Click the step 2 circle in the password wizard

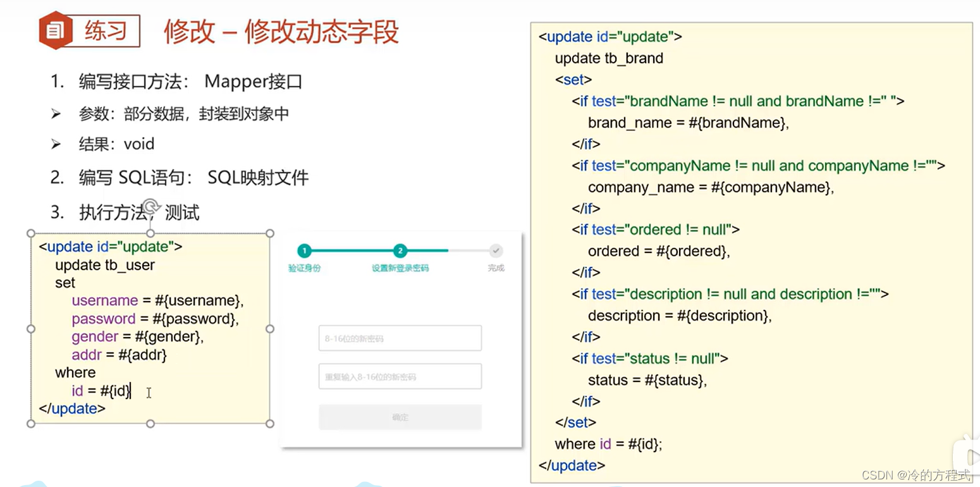pos(400,250)
